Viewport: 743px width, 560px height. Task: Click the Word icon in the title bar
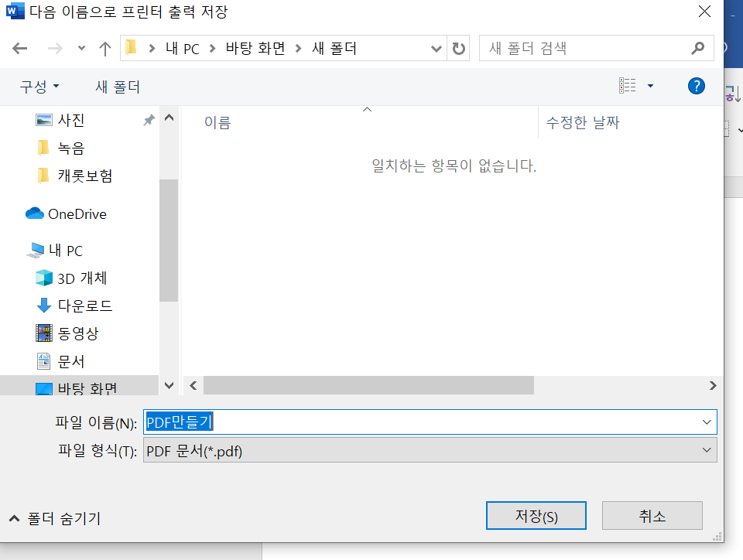[16, 12]
